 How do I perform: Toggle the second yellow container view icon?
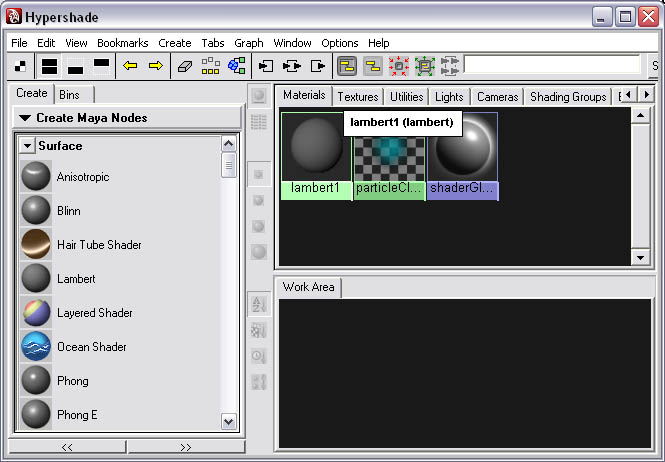[373, 66]
